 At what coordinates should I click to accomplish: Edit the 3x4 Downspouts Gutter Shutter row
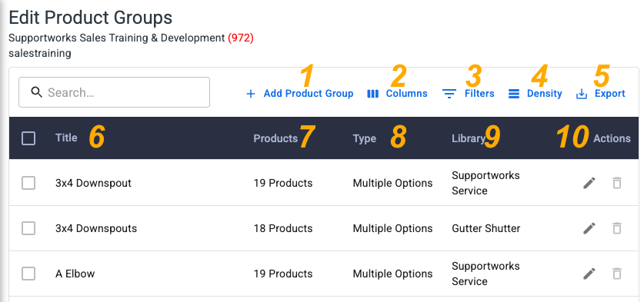point(589,228)
